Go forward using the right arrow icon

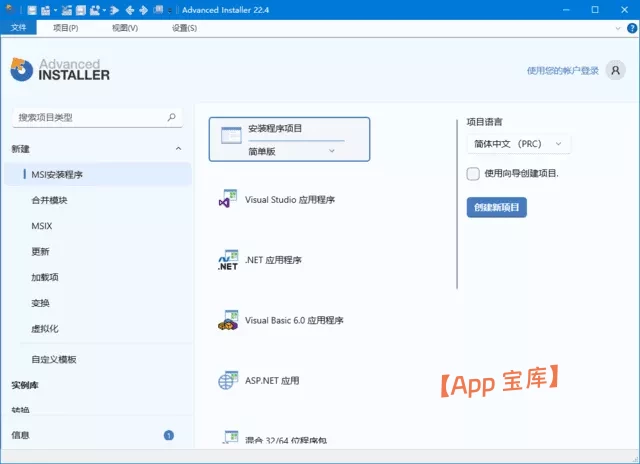[x=143, y=10]
